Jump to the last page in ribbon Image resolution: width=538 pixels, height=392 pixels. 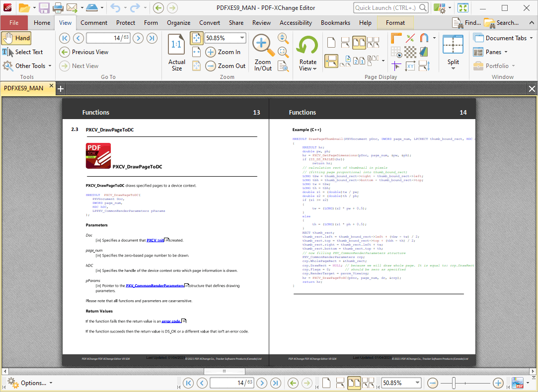click(152, 38)
